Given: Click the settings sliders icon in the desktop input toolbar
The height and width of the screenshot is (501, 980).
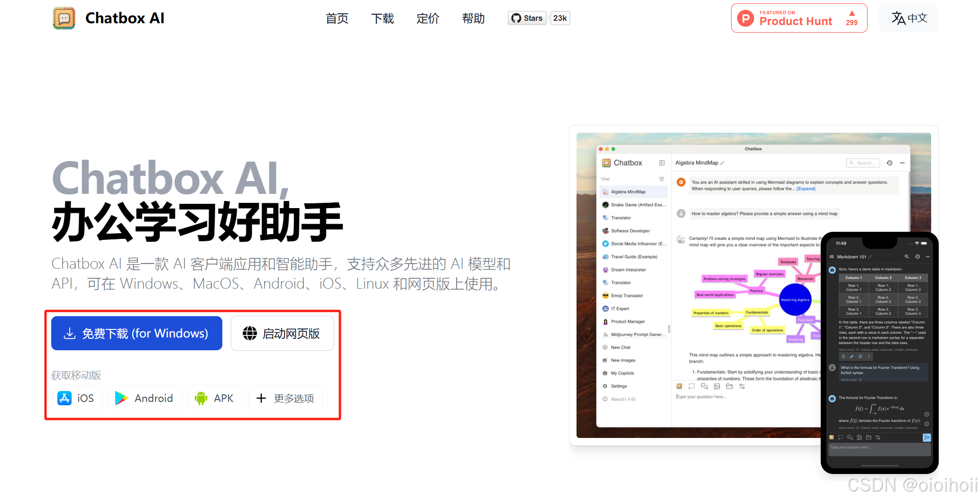Looking at the screenshot, I should [742, 386].
